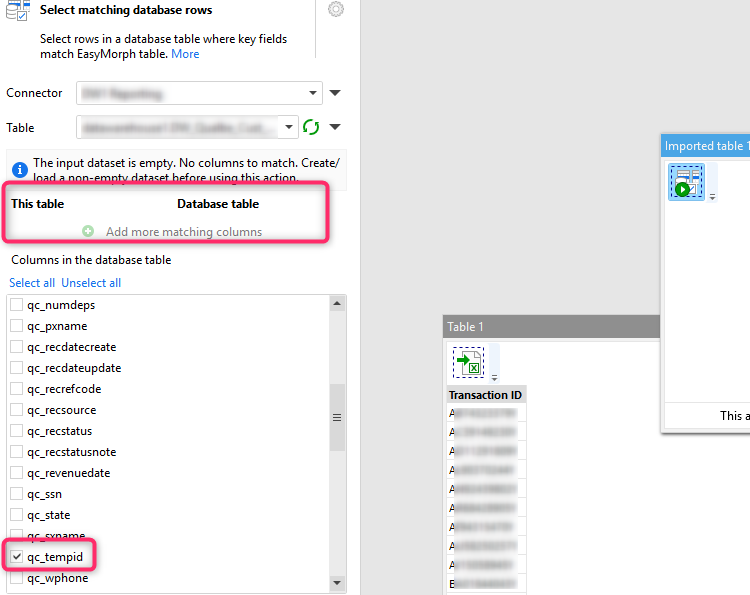Viewport: 750px width, 595px height.
Task: Click the green refresh tables icon
Action: pyautogui.click(x=311, y=127)
